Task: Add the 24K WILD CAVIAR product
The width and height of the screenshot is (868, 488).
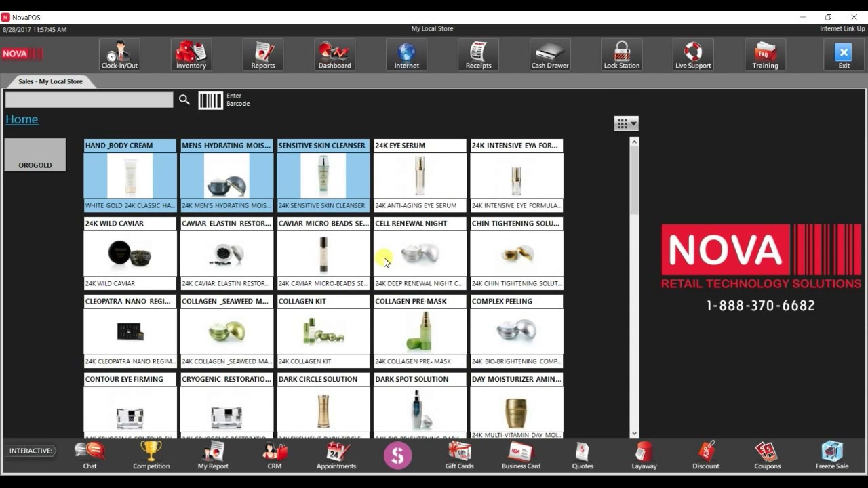Action: pyautogui.click(x=130, y=253)
